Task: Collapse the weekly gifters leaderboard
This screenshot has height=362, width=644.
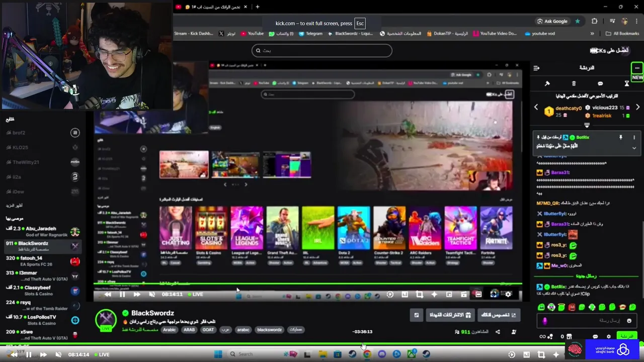Action: [587, 125]
